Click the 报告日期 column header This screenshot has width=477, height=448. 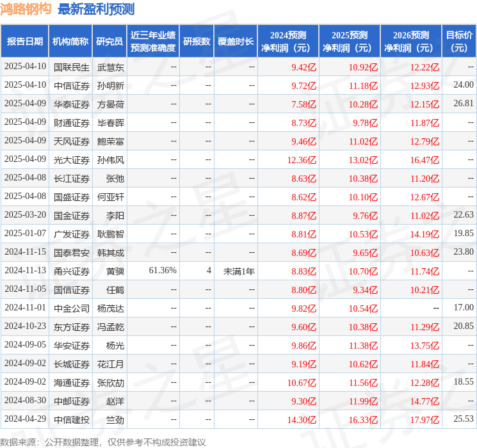click(24, 42)
